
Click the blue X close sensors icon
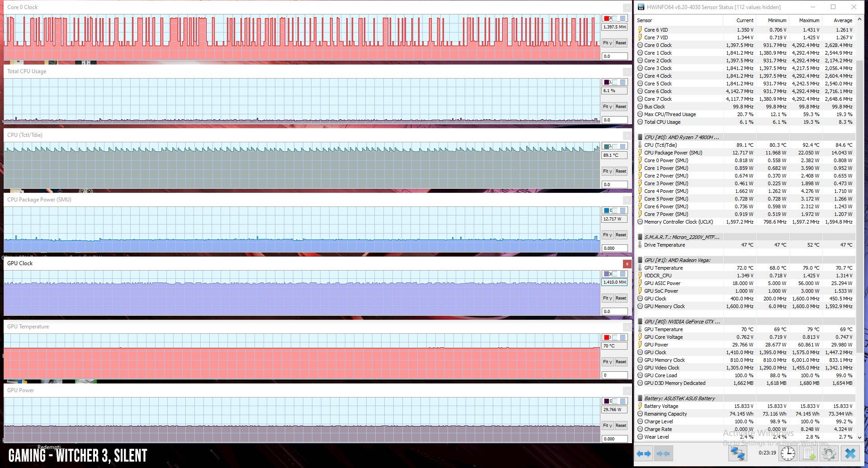click(x=850, y=454)
